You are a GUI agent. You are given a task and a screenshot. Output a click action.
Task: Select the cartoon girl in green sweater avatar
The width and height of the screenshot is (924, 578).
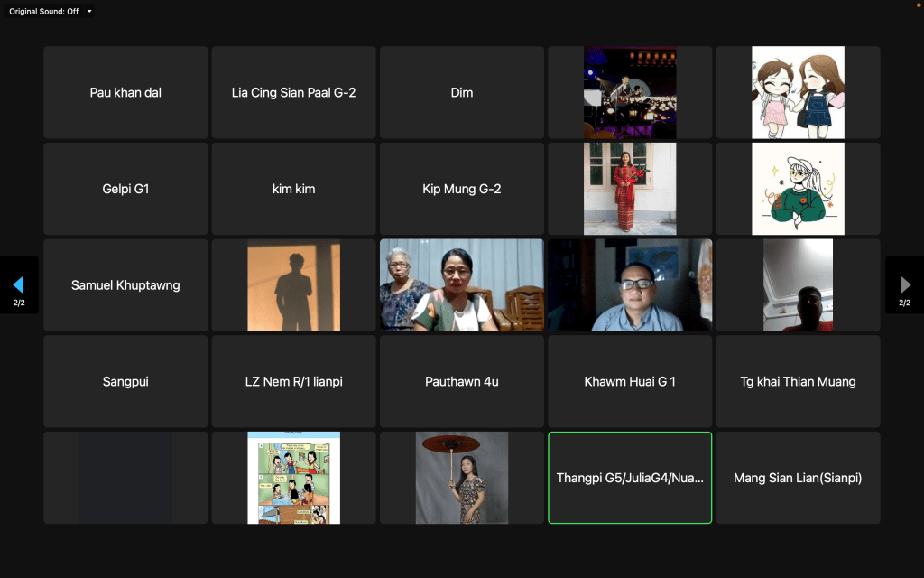point(798,189)
